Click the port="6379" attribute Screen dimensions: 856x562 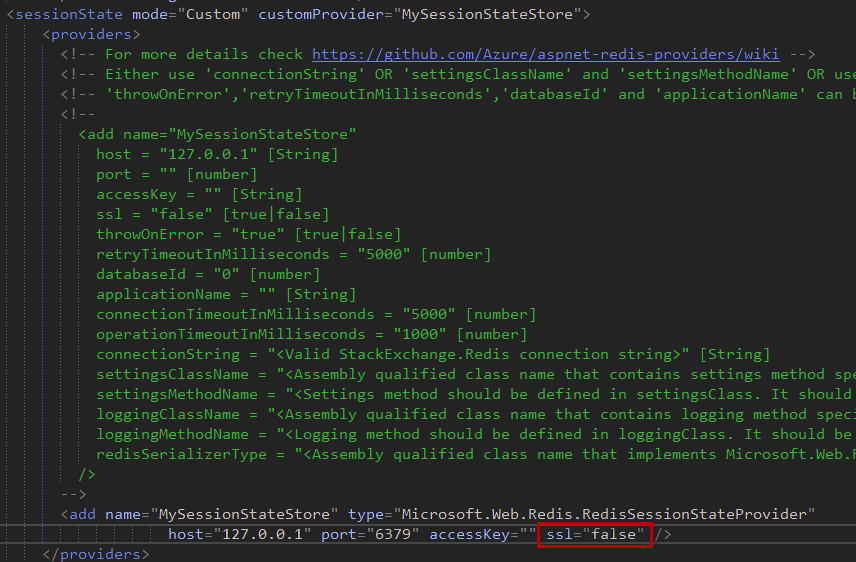[x=370, y=534]
